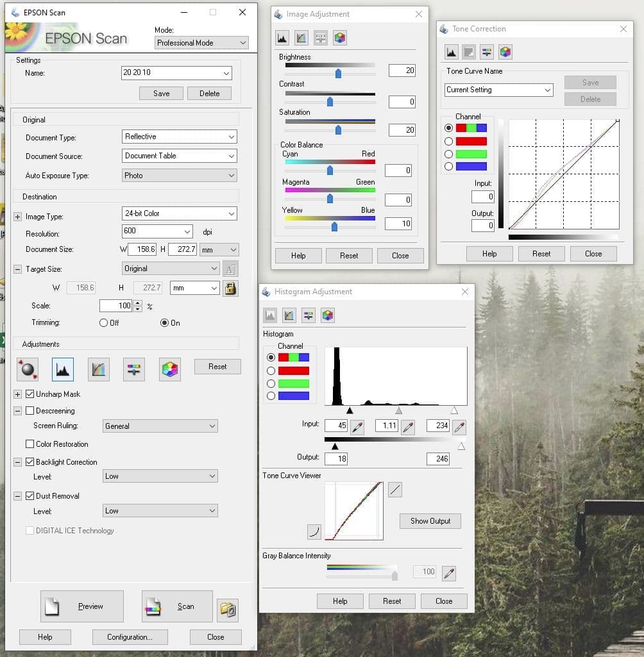Click the lock icon beside Target Size
644x657 pixels.
point(230,288)
